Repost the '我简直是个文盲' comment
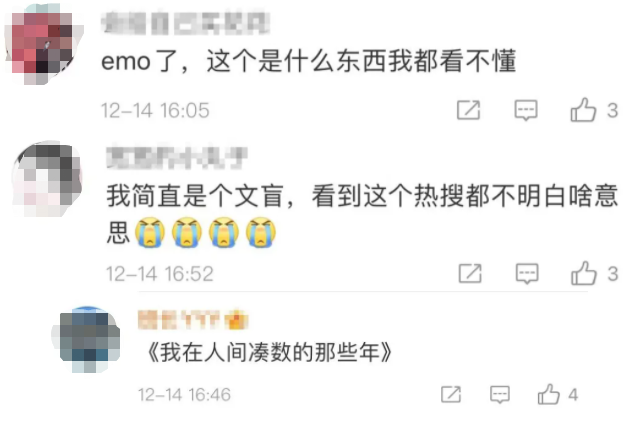Image resolution: width=638 pixels, height=438 pixels. point(470,273)
